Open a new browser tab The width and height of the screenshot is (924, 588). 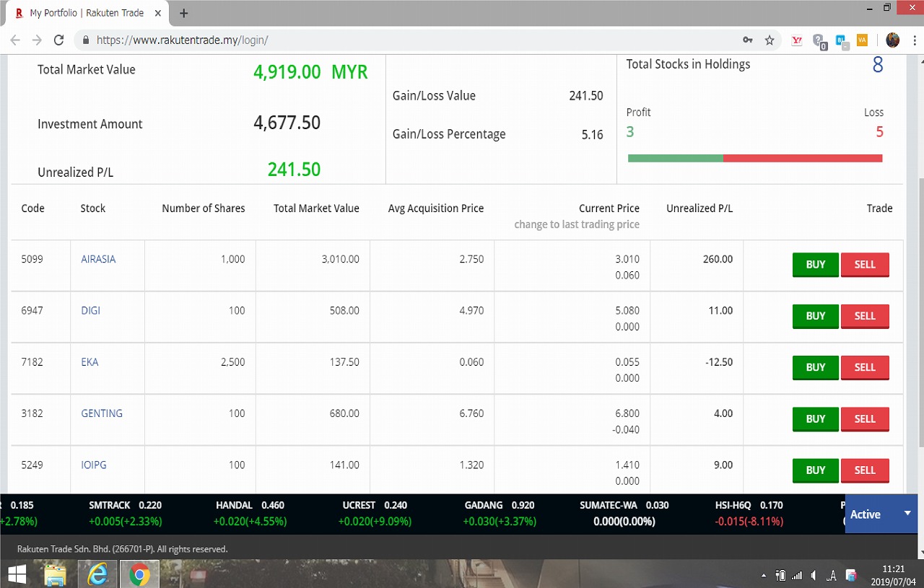click(183, 13)
